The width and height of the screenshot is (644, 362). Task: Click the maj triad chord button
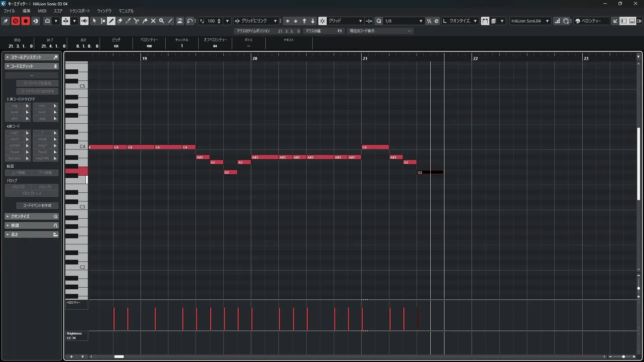click(14, 106)
